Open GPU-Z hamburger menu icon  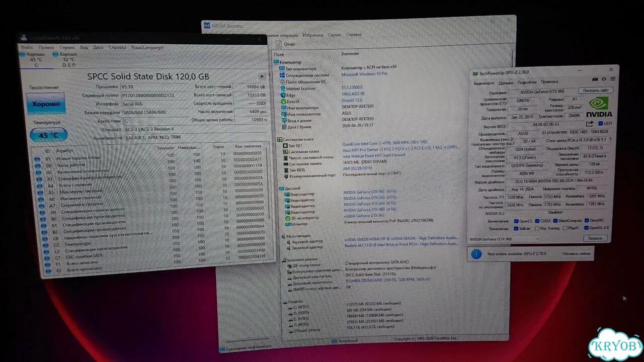tap(612, 79)
